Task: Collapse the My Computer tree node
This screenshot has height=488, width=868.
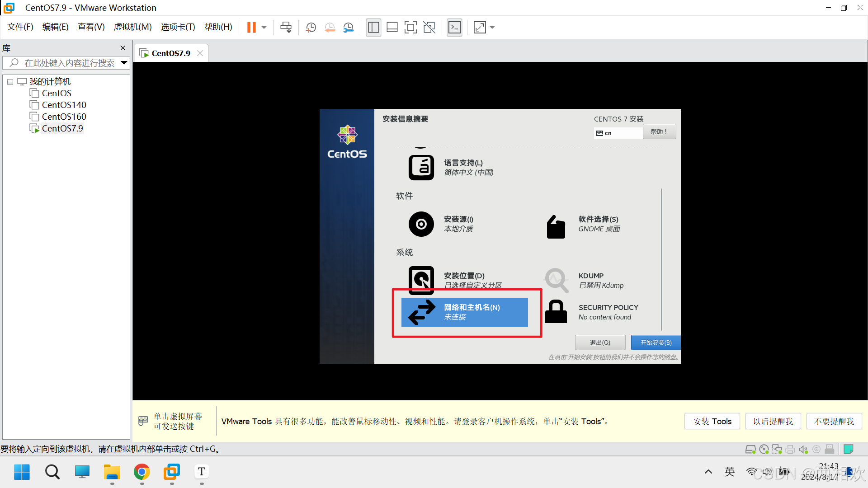Action: [x=10, y=82]
